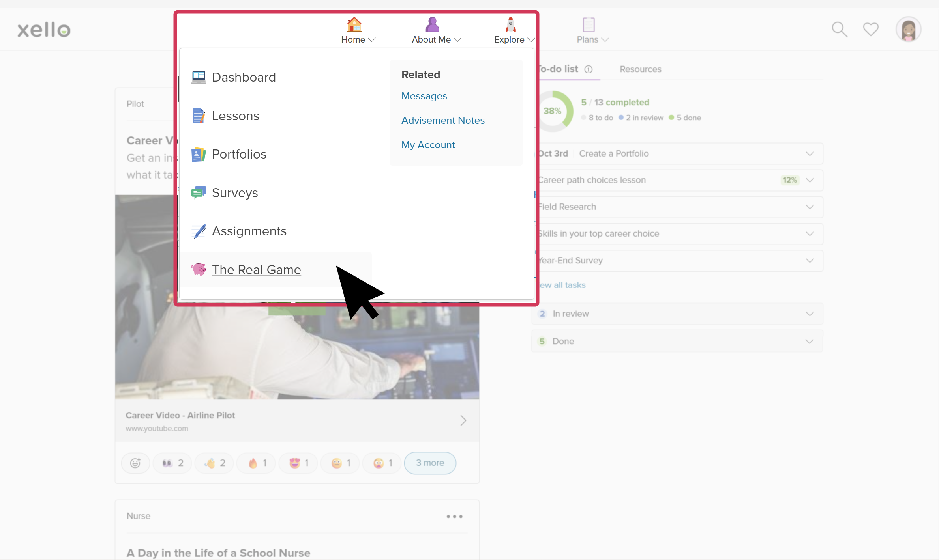The width and height of the screenshot is (939, 560).
Task: Toggle the fire reaction on post
Action: (x=257, y=463)
